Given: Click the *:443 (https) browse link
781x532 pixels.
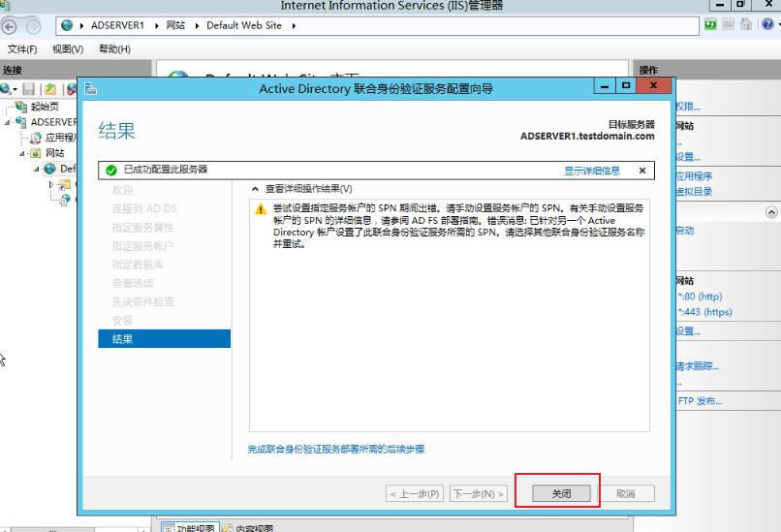Looking at the screenshot, I should (704, 312).
